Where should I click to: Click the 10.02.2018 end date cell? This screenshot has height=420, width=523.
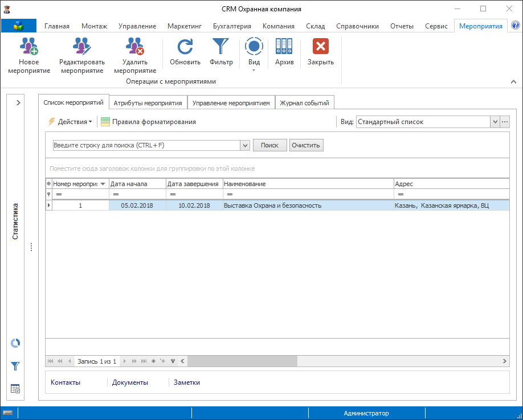(194, 205)
